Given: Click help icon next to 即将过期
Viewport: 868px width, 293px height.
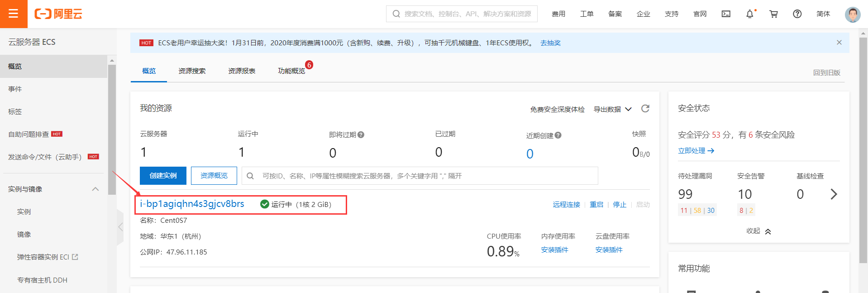Looking at the screenshot, I should (361, 135).
